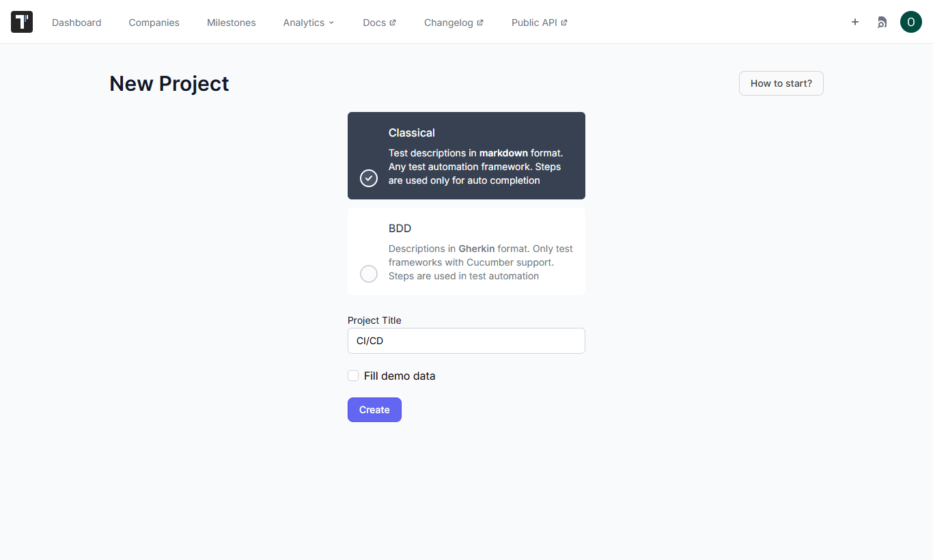Go to Dashboard in the nav
The height and width of the screenshot is (560, 933).
point(76,23)
